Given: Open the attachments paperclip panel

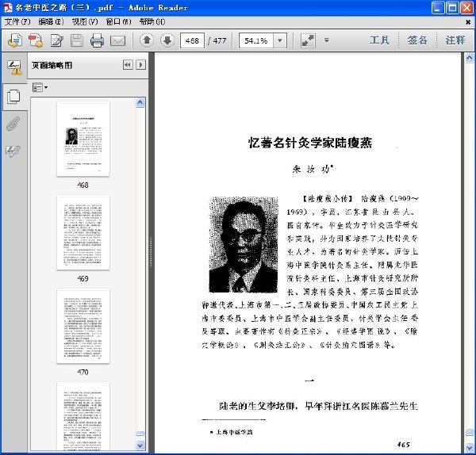Looking at the screenshot, I should click(13, 124).
